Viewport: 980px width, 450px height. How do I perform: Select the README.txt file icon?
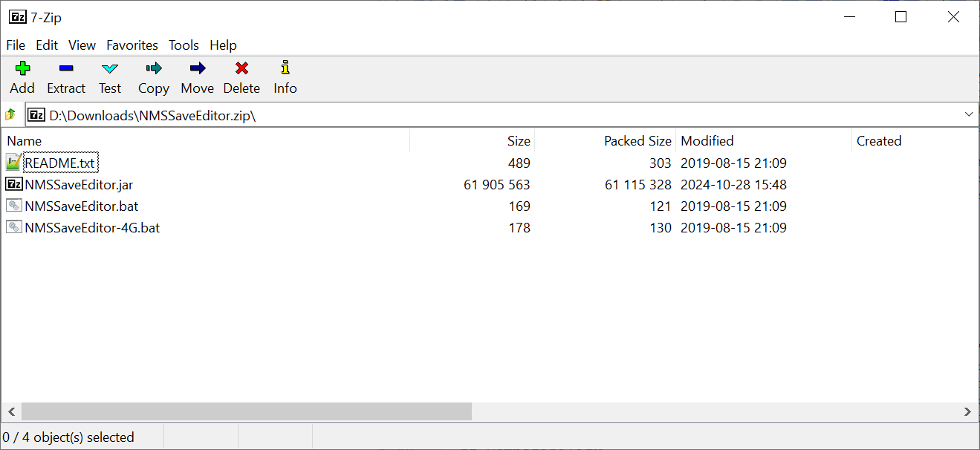point(13,162)
